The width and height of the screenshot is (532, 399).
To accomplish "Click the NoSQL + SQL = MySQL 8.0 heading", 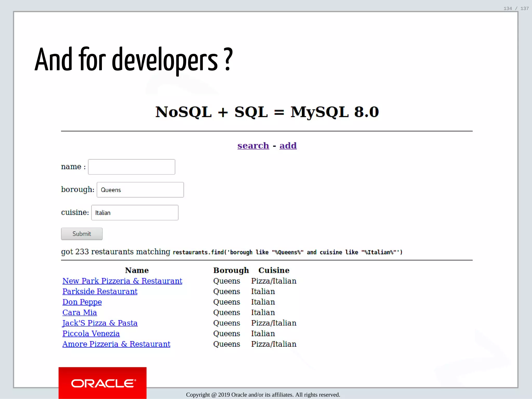I will pyautogui.click(x=267, y=112).
